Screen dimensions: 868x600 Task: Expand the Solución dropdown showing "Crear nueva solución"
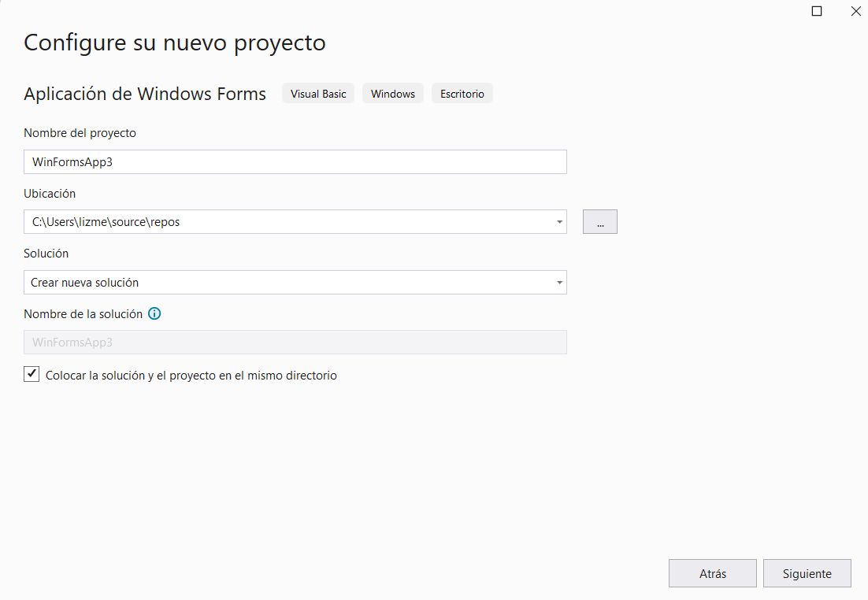[x=558, y=282]
